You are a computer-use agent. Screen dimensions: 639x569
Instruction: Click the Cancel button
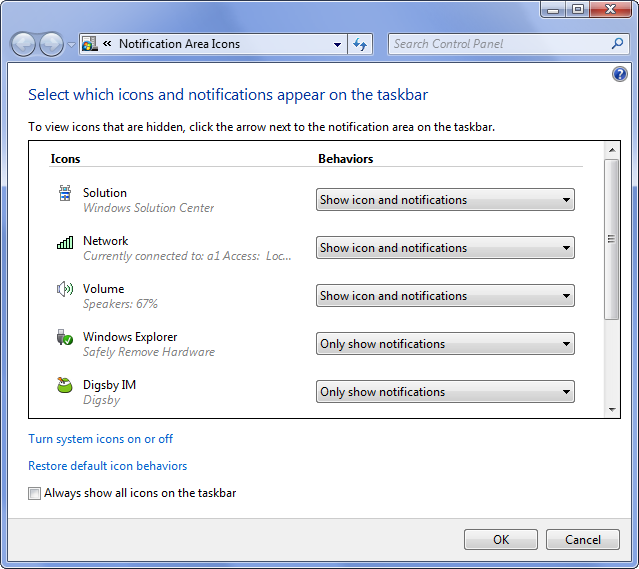pyautogui.click(x=583, y=540)
